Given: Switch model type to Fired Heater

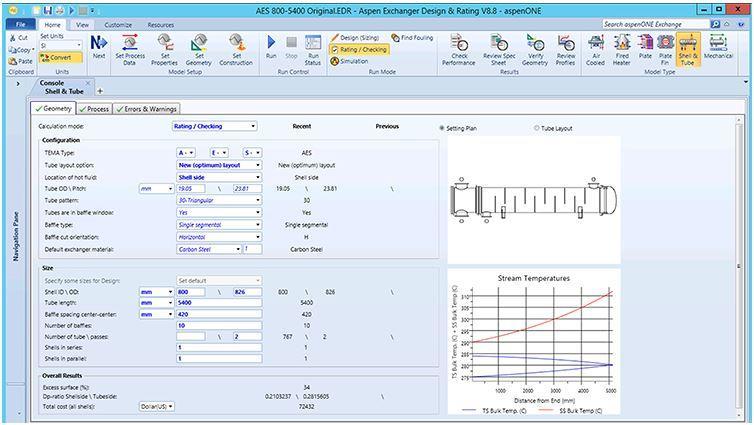Looking at the screenshot, I should (x=621, y=50).
